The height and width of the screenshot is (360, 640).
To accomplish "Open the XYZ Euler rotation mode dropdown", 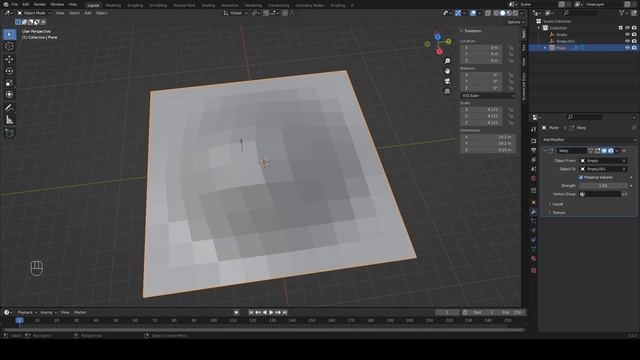I will 488,96.
